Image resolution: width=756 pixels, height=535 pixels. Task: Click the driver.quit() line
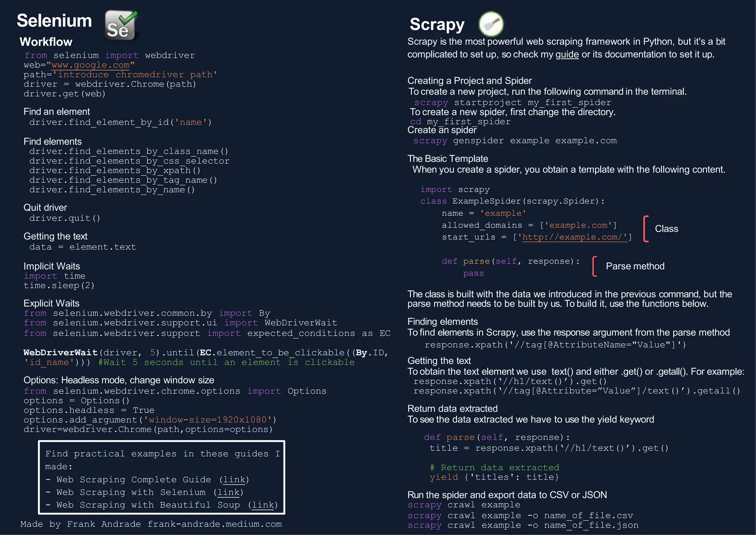[65, 218]
